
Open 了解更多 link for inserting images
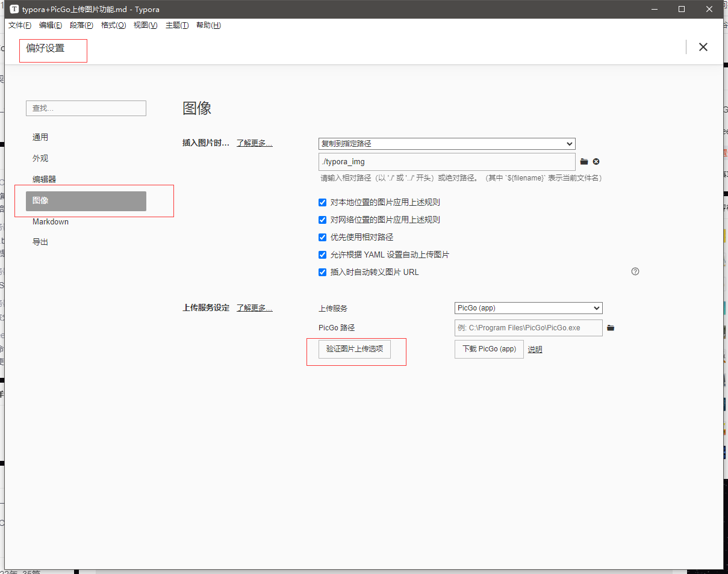pyautogui.click(x=254, y=143)
